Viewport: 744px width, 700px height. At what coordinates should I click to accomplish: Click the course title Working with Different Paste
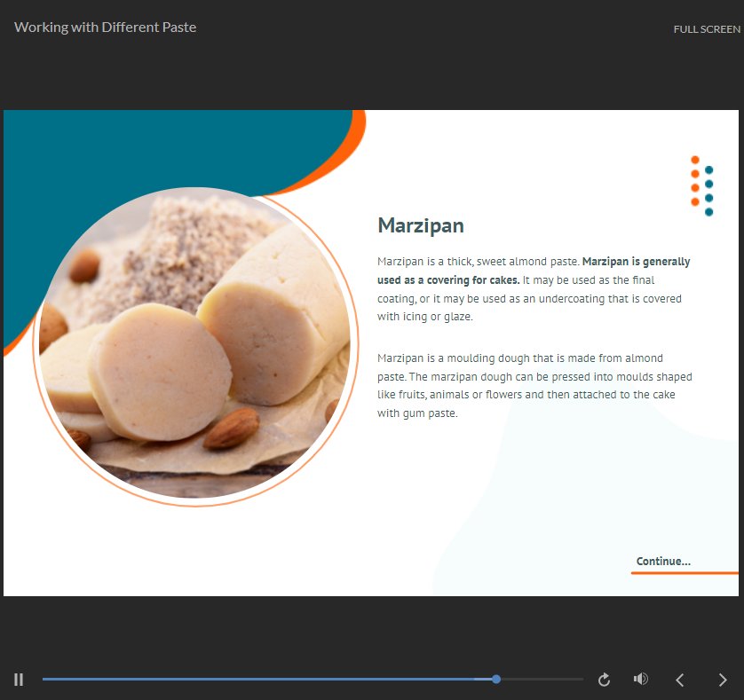(106, 28)
